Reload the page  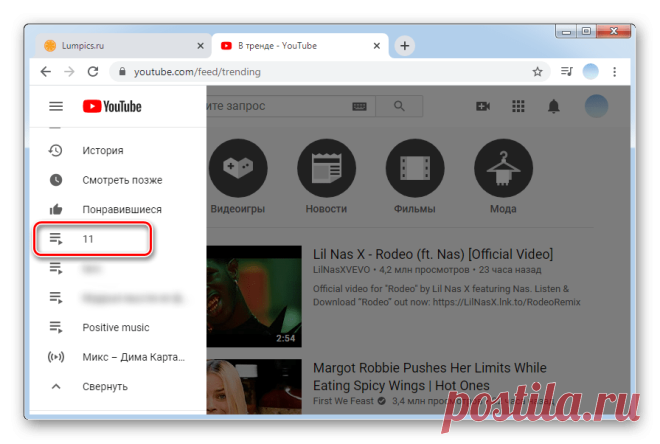click(93, 72)
